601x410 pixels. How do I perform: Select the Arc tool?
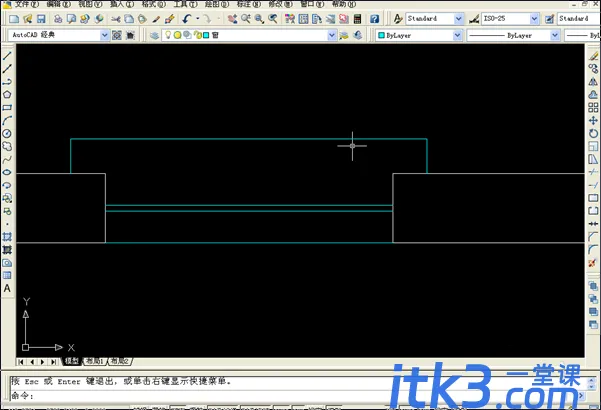point(7,121)
